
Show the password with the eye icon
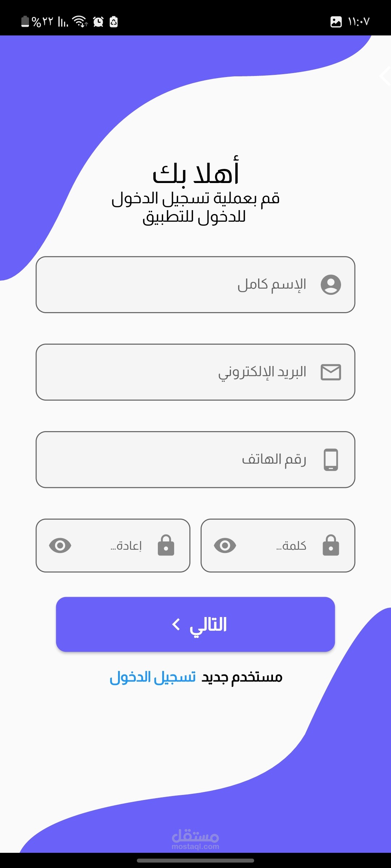[x=225, y=545]
